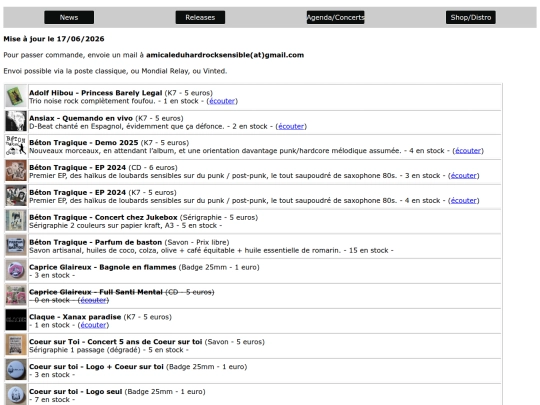Open écouter link for Béton Tragique Demo 2025
This screenshot has height=405, width=540.
coord(468,150)
